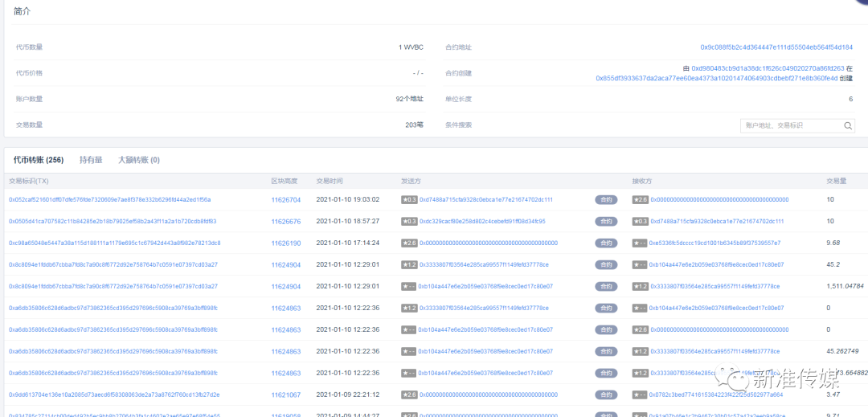Open transaction 0x052caf521601dff07dfe576fde7320609e...

click(x=109, y=199)
